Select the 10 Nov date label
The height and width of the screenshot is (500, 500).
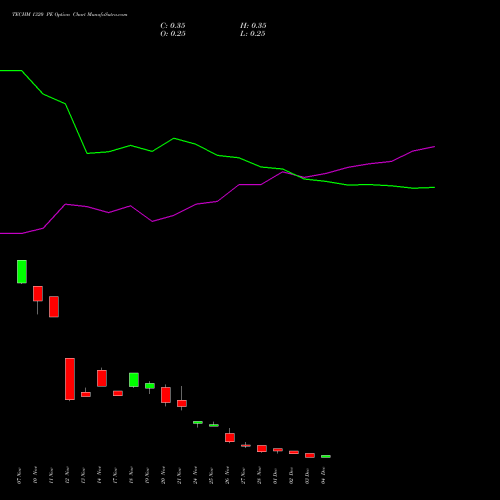click(x=35, y=476)
